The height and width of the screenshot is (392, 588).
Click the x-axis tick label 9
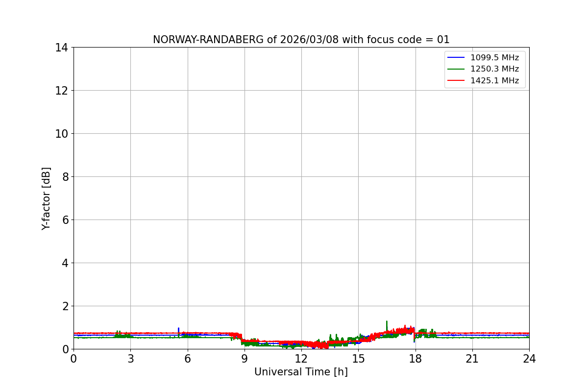pyautogui.click(x=245, y=359)
